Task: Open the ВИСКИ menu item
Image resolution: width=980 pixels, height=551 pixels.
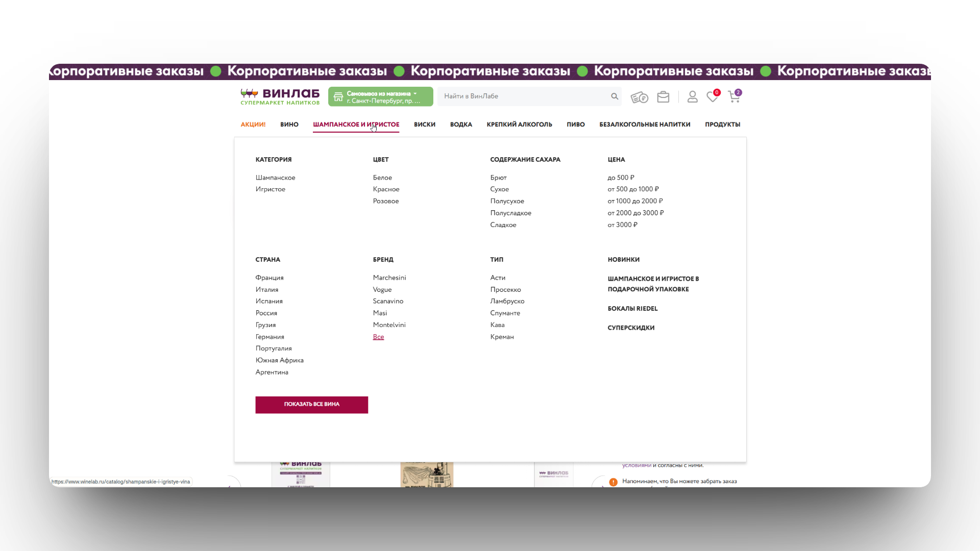Action: click(x=424, y=124)
